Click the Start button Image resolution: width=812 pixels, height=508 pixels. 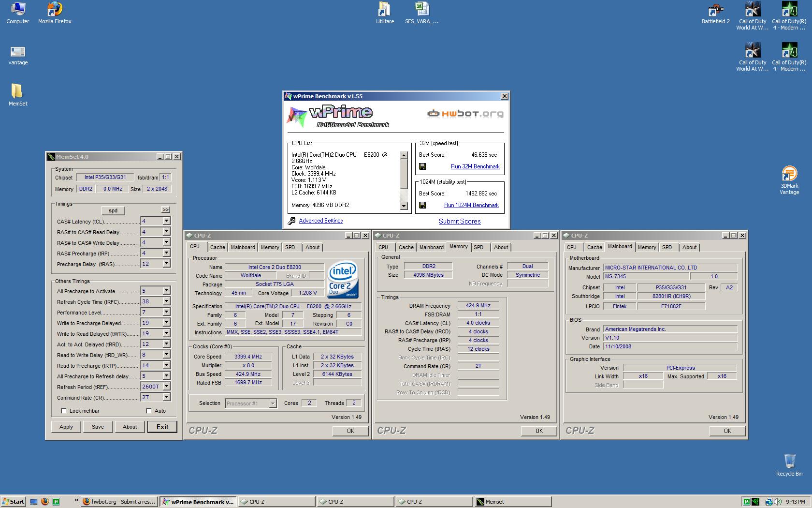13,502
